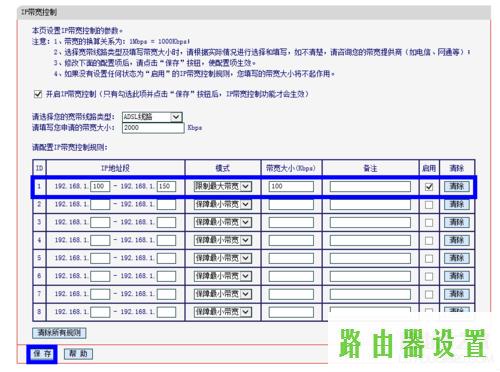Click the end IP field in row 6

[166, 276]
